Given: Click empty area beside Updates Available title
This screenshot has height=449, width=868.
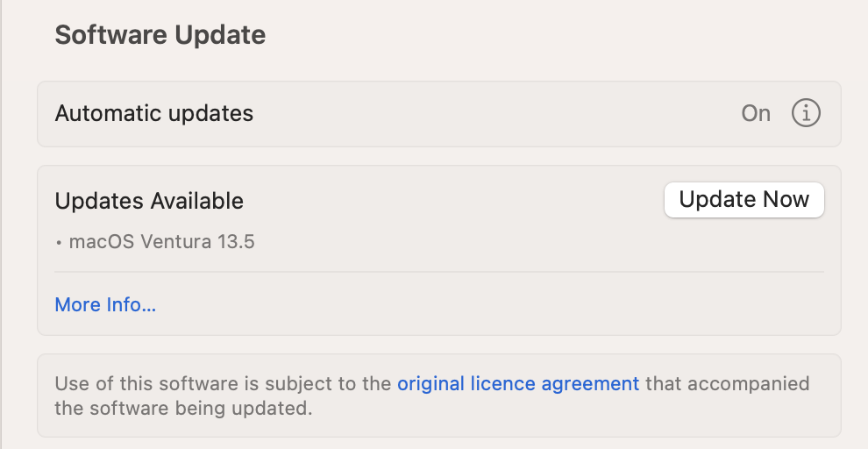Looking at the screenshot, I should coord(454,201).
